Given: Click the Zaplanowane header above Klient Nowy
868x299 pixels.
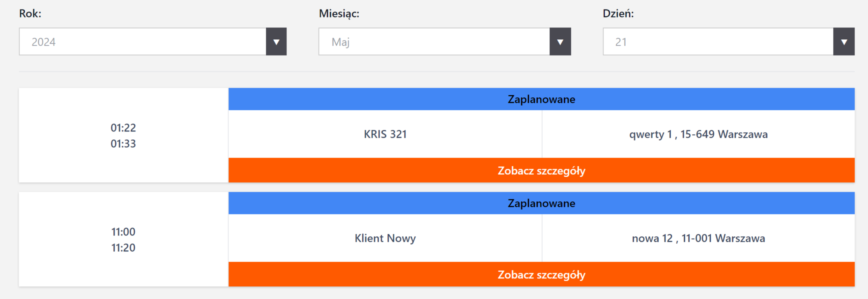Looking at the screenshot, I should (x=541, y=203).
